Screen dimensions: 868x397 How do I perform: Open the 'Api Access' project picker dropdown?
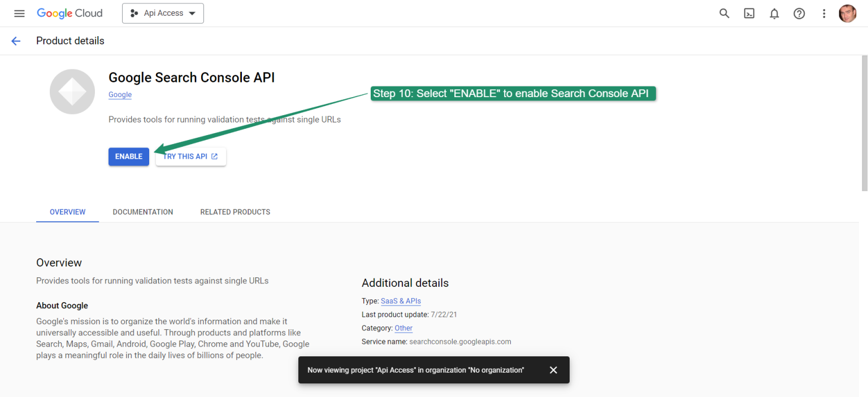[x=163, y=13]
